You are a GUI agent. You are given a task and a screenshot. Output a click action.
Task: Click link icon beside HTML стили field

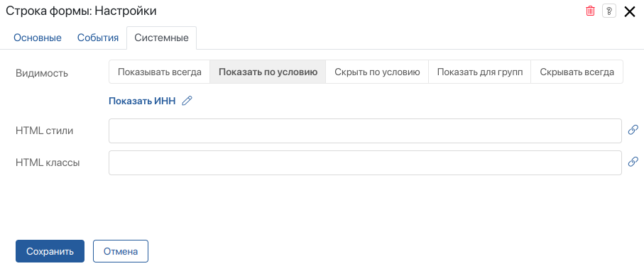pos(633,130)
